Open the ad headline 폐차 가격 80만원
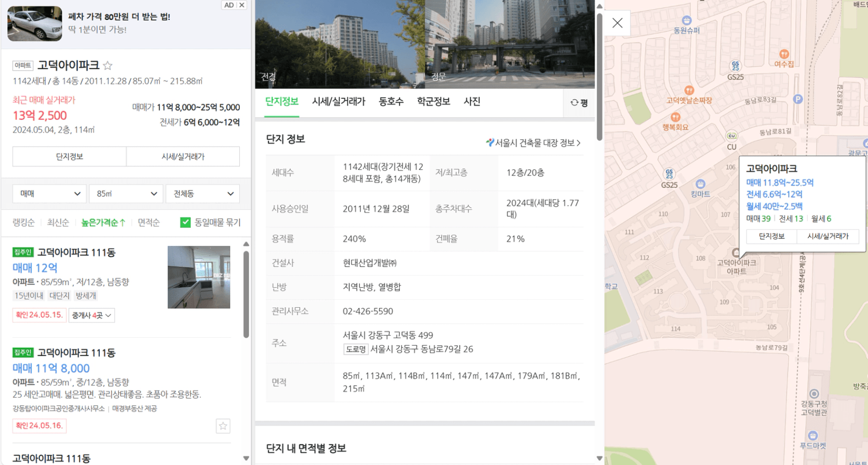 point(119,17)
